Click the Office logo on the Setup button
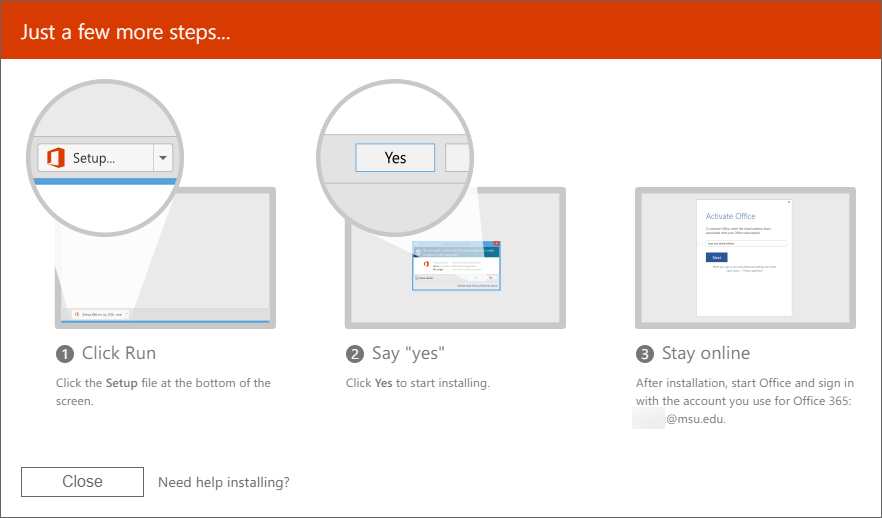Screen dimensions: 882x518 click(55, 157)
